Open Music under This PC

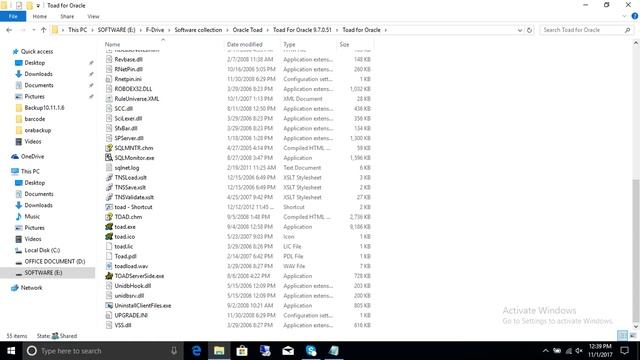32,217
